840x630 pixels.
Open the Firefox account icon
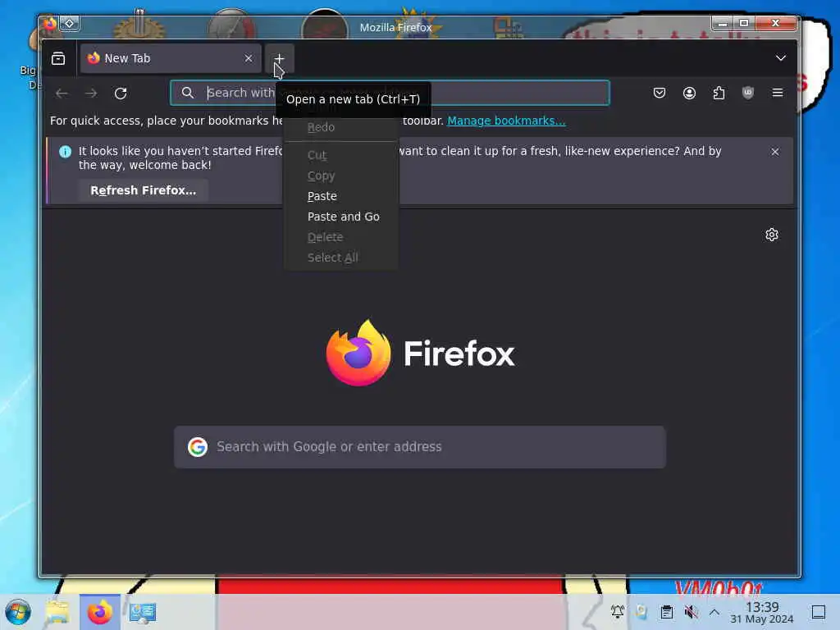[x=689, y=93]
